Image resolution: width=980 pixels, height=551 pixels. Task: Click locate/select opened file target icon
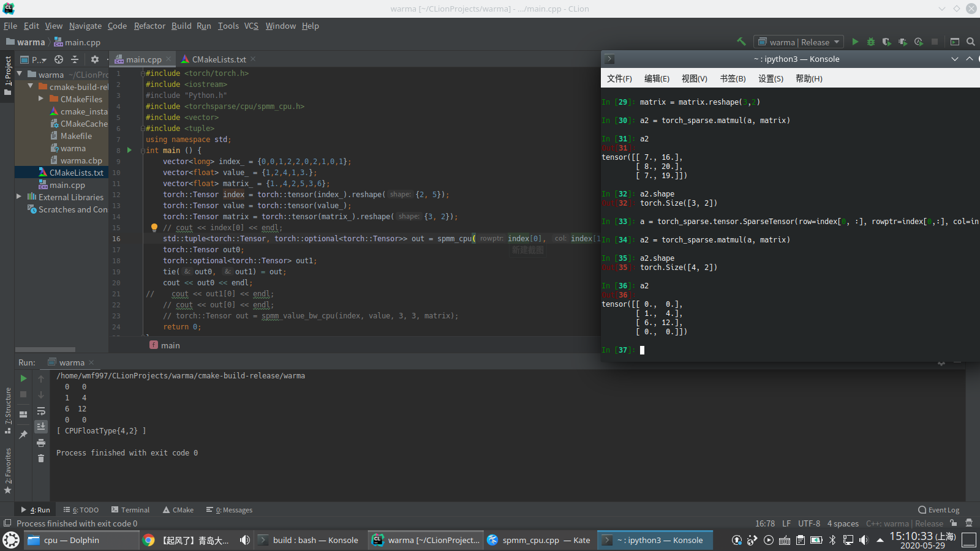tap(59, 59)
